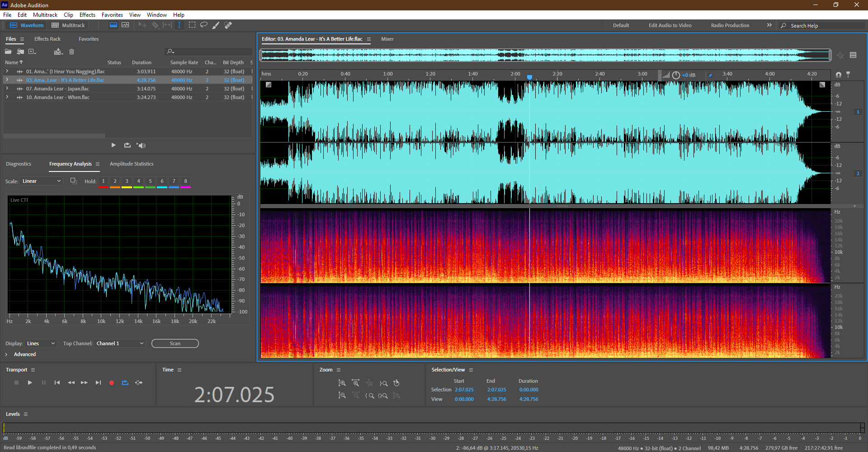Select the Radio Production workspace
Image resolution: width=868 pixels, height=452 pixels.
click(x=730, y=25)
